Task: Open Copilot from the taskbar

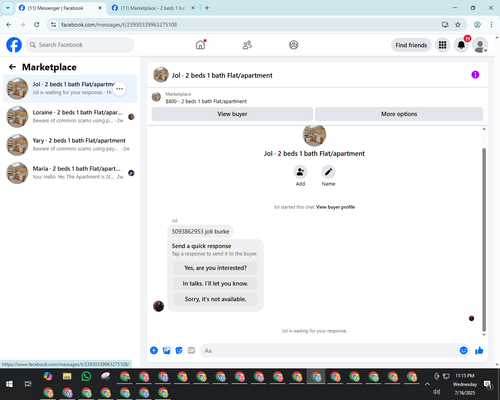Action: pyautogui.click(x=48, y=376)
